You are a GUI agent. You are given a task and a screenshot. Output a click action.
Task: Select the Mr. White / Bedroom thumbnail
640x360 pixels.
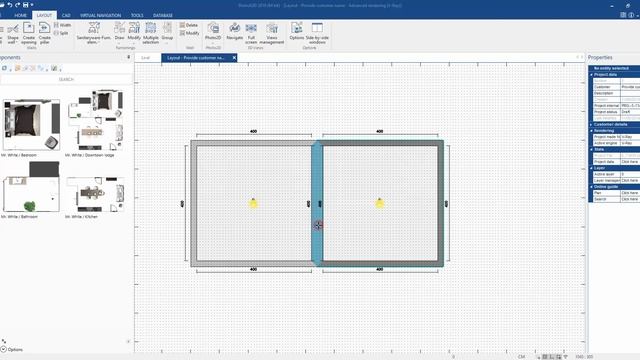coord(31,124)
